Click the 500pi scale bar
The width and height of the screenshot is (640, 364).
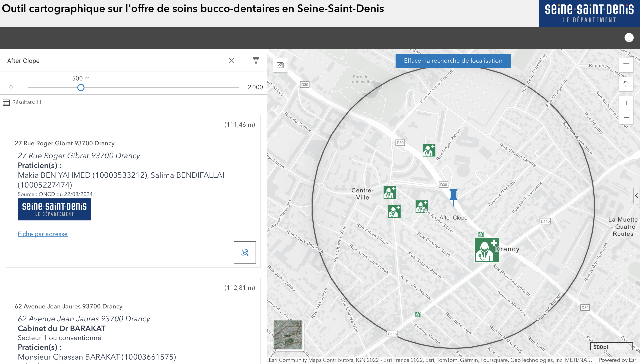click(612, 346)
